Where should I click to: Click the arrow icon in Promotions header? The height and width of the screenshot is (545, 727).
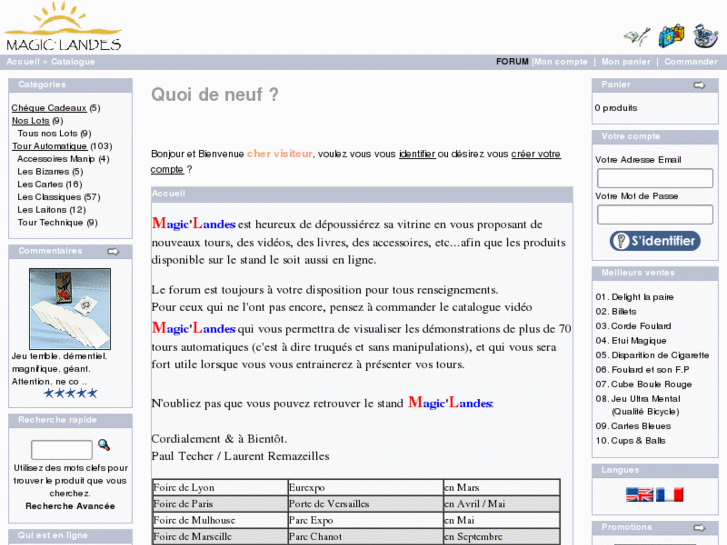click(699, 528)
